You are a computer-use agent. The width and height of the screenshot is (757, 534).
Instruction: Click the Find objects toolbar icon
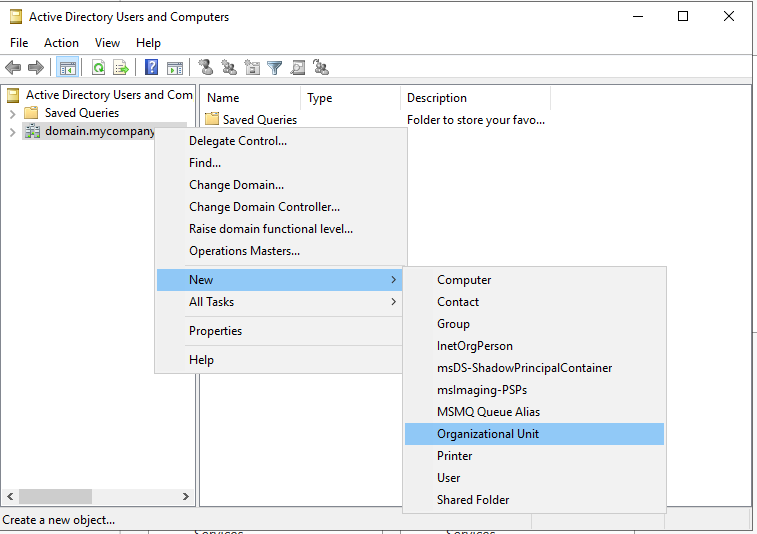point(297,68)
